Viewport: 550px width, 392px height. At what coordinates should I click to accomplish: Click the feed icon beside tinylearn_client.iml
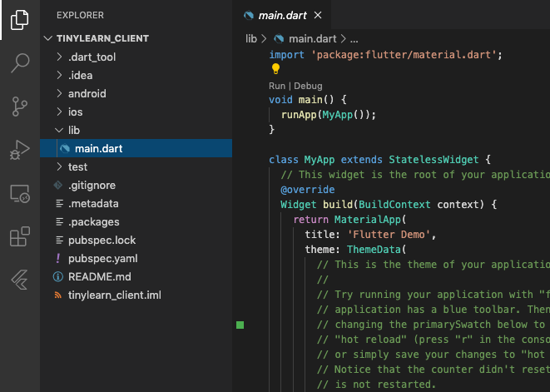(x=58, y=295)
